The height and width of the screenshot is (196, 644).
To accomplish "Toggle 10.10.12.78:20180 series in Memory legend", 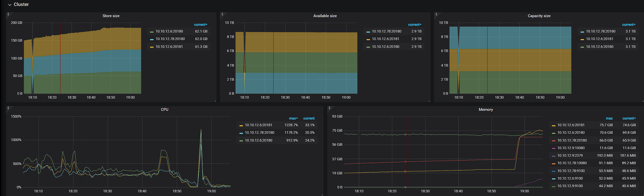I will [572, 140].
